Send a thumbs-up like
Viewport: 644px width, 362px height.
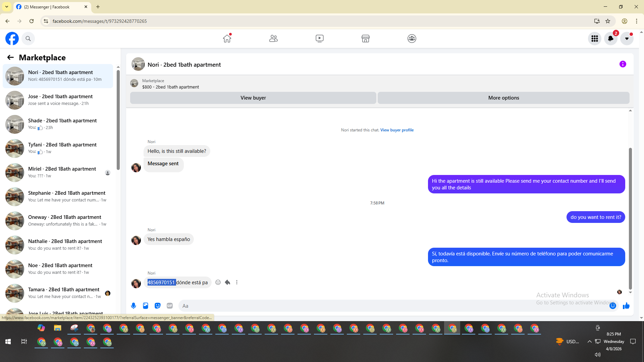[x=626, y=306]
